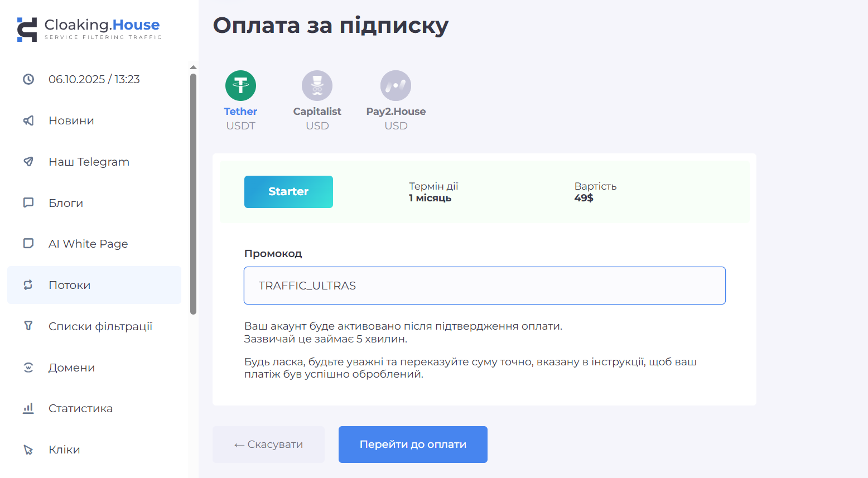Select the Tether USDT payment icon
This screenshot has width=868, height=478.
[240, 86]
